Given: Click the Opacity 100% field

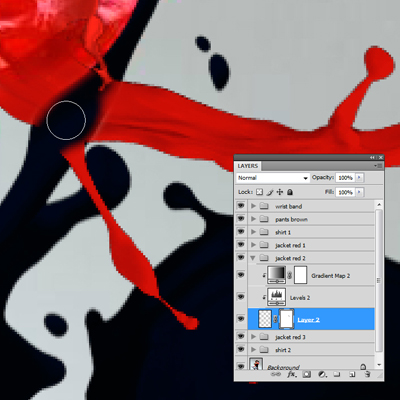Looking at the screenshot, I should coord(346,178).
